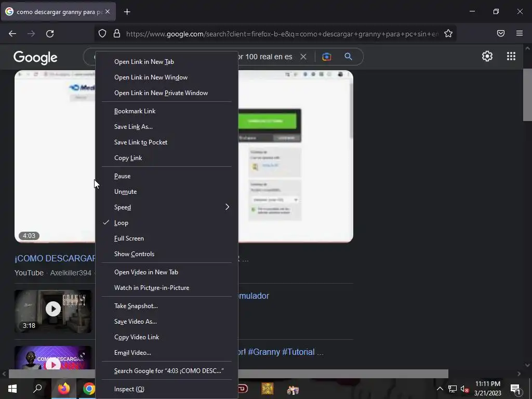Pause the video via context menu

click(167, 176)
